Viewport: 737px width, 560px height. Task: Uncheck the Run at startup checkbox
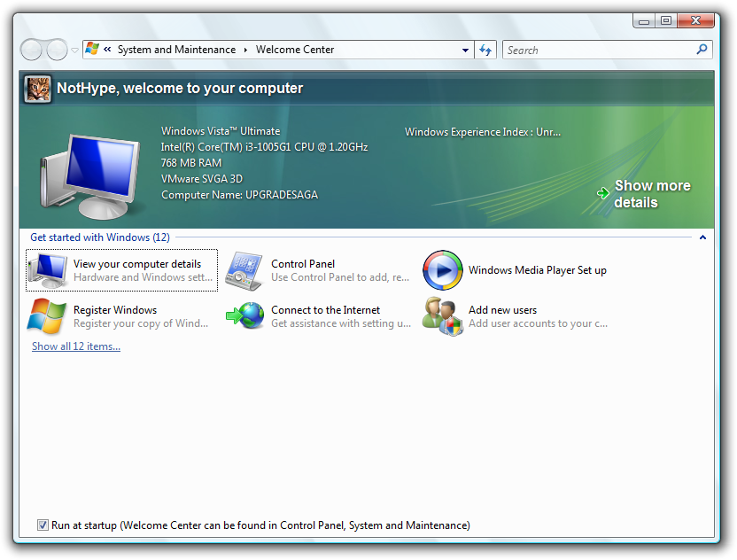pos(43,525)
